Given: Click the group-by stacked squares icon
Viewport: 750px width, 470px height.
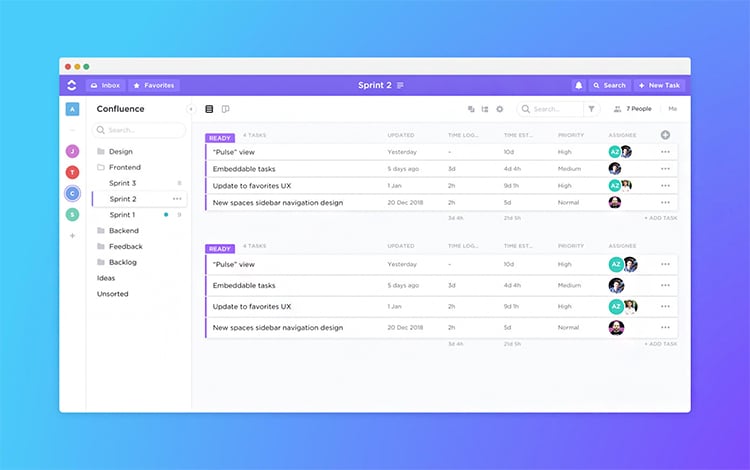Looking at the screenshot, I should point(471,109).
